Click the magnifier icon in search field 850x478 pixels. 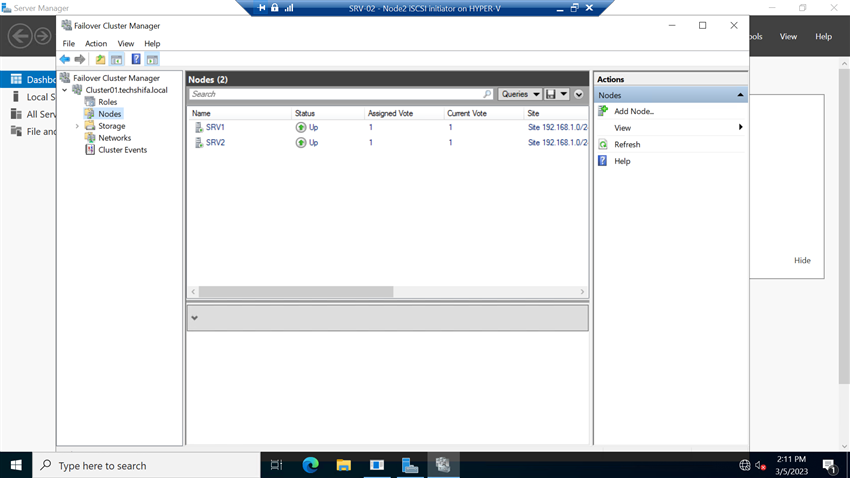point(487,94)
